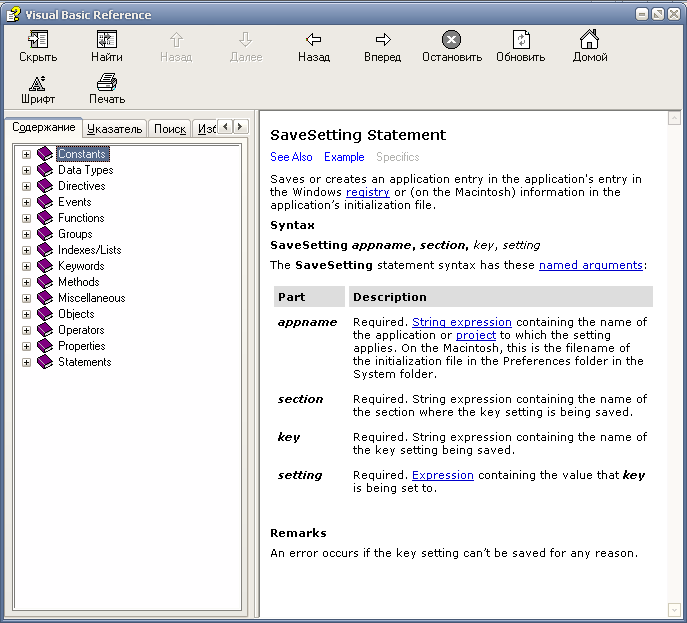Expand the Functions tree node

(x=27, y=218)
